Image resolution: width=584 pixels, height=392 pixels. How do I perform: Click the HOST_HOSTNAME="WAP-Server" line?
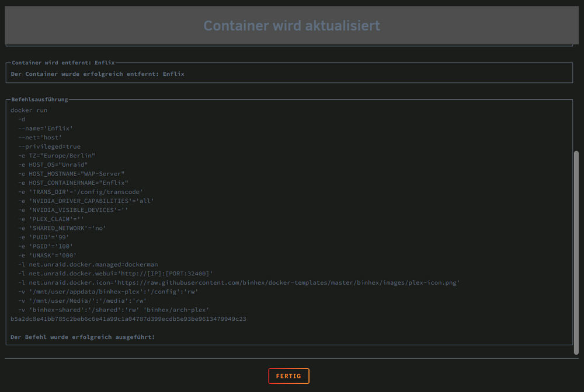pos(71,174)
